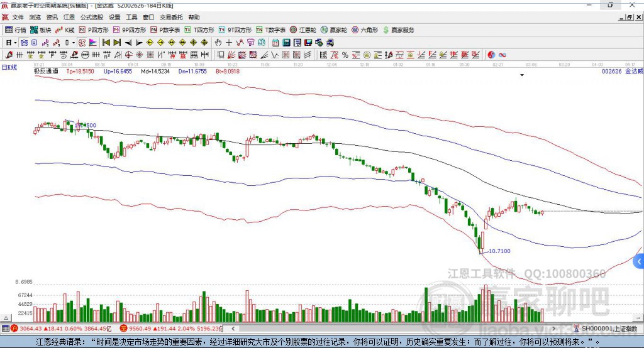Click the colored flag icon

coord(93,43)
